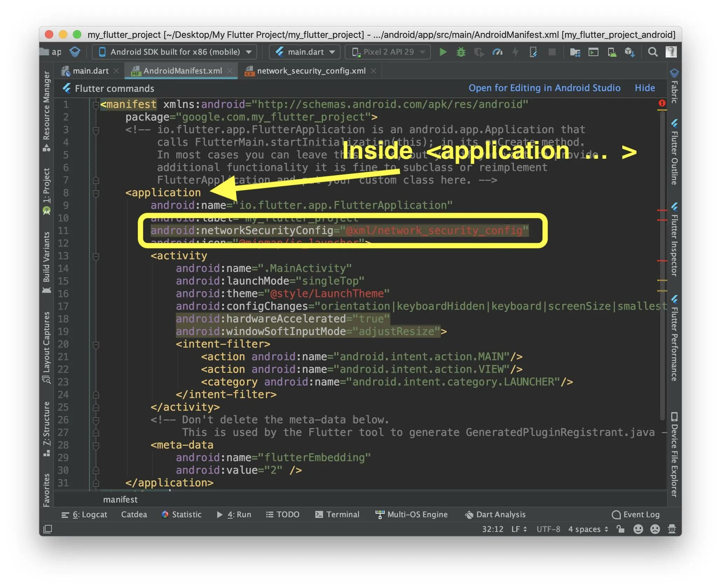Open TODO tool window
The image size is (721, 588).
283,514
